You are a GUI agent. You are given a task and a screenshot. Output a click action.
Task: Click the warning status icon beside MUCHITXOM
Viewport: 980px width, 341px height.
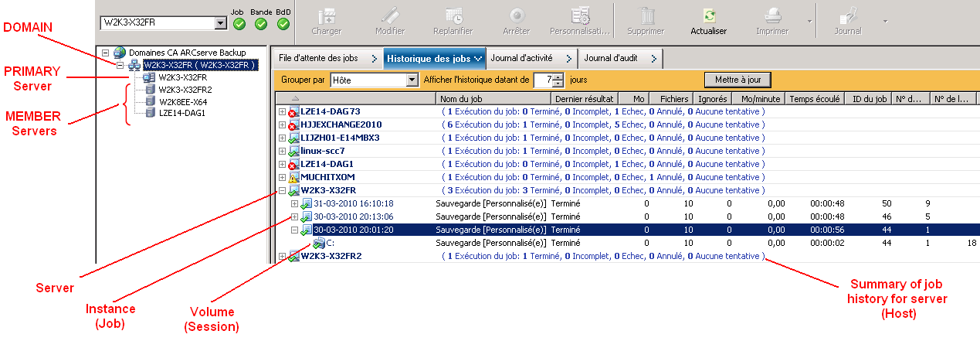coord(293,178)
